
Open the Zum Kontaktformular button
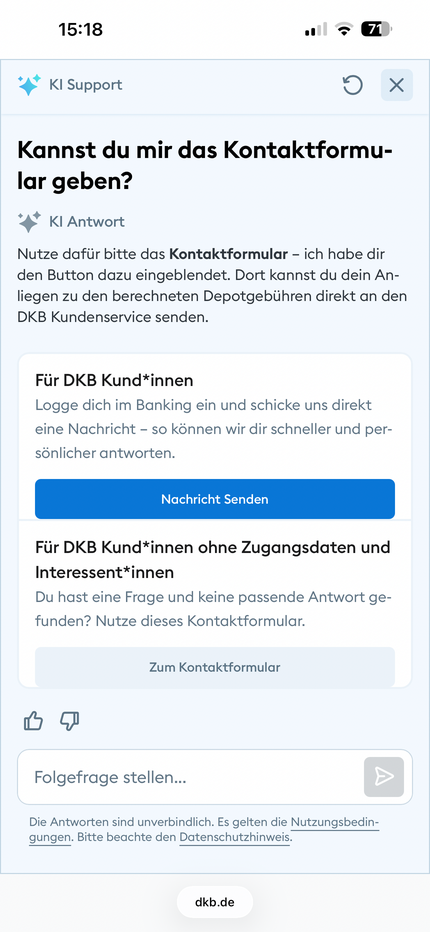(215, 667)
